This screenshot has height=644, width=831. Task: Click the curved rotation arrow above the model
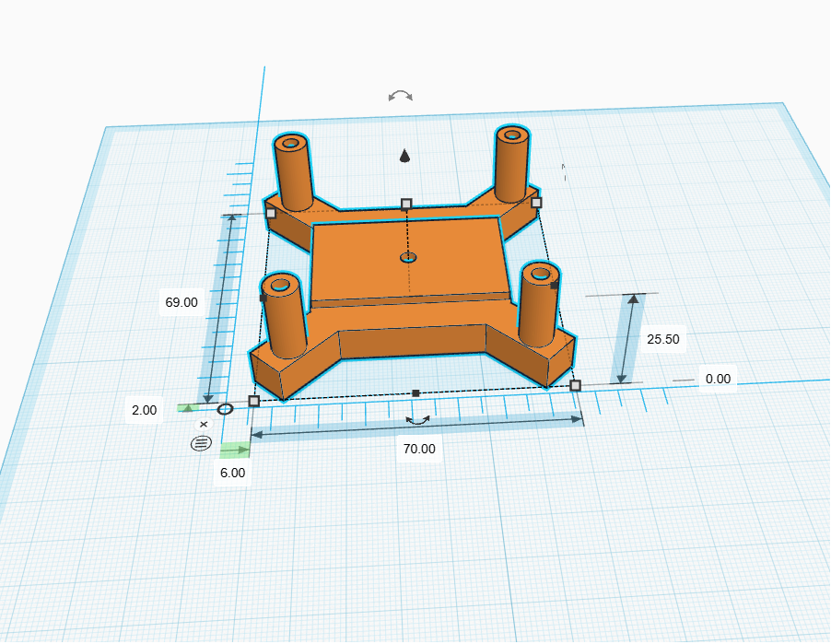pos(400,96)
